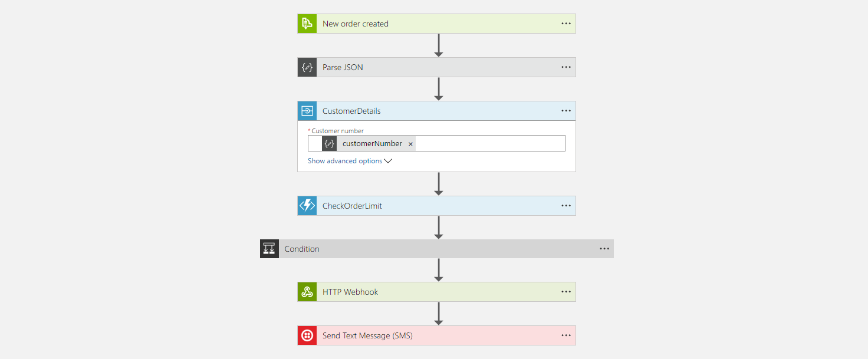868x359 pixels.
Task: Open the HTTP Webhook ellipsis menu
Action: tap(566, 292)
